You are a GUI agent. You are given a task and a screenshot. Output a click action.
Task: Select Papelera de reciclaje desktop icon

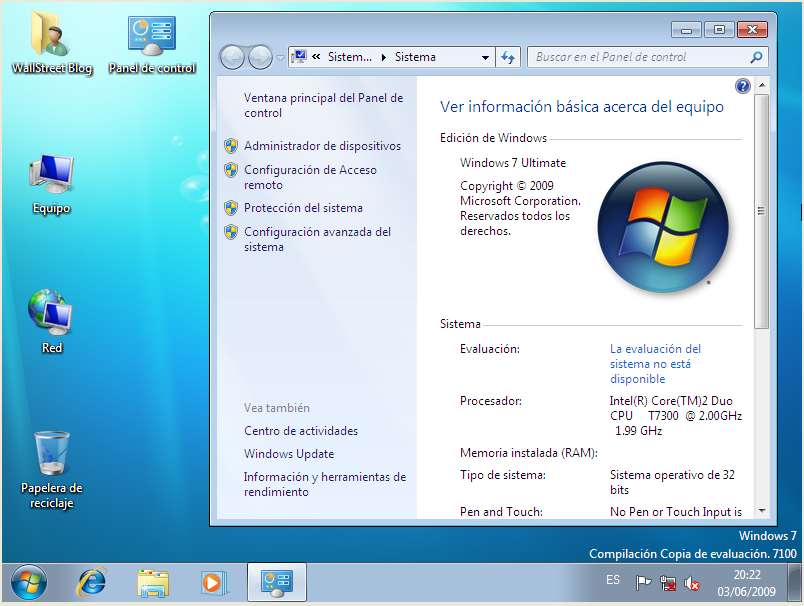click(x=51, y=470)
